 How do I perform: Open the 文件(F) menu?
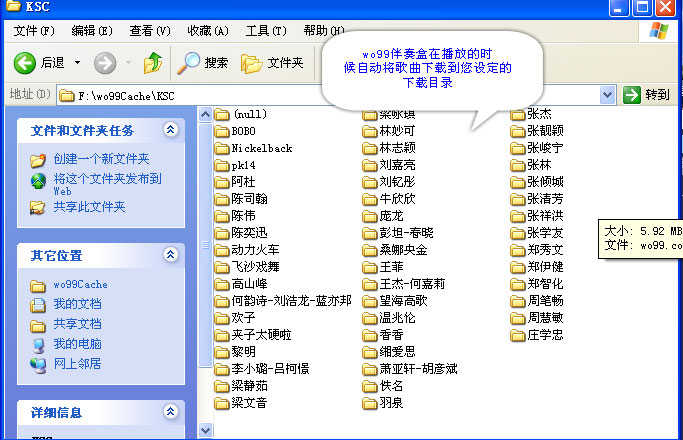pos(34,31)
